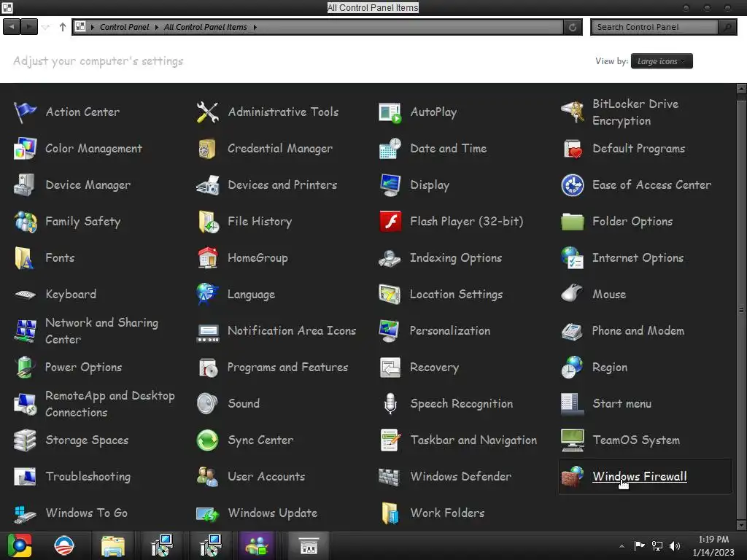Open HomeGroup house icon
This screenshot has height=560, width=747.
208,257
